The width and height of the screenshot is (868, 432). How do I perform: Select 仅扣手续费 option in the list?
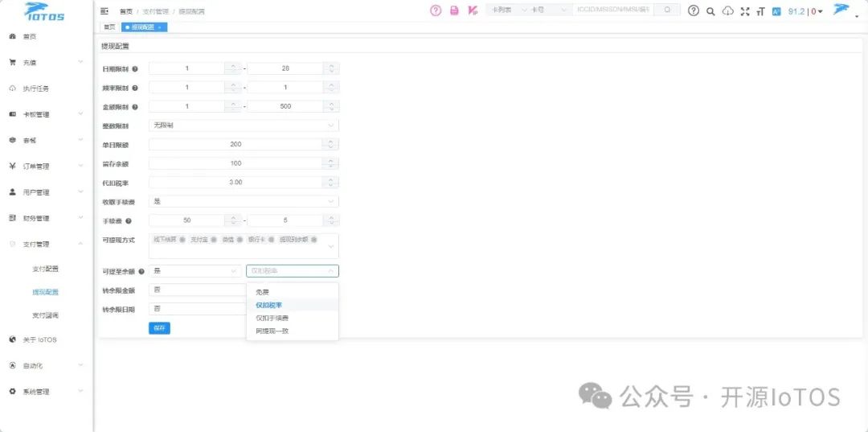pyautogui.click(x=293, y=318)
